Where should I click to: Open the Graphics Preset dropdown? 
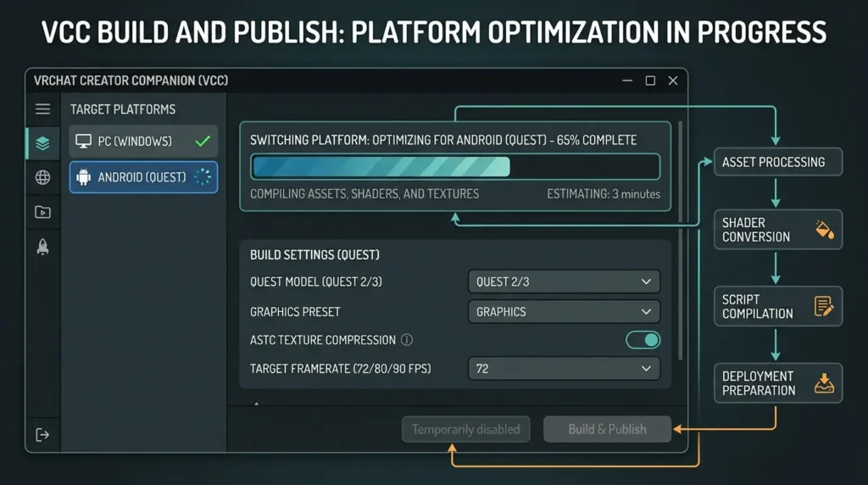click(x=564, y=312)
